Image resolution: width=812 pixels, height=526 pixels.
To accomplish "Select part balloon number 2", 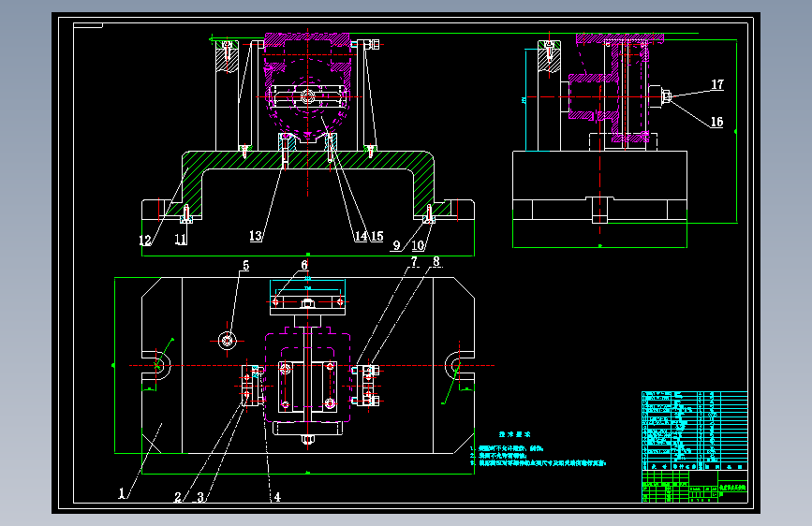I will pyautogui.click(x=178, y=497).
